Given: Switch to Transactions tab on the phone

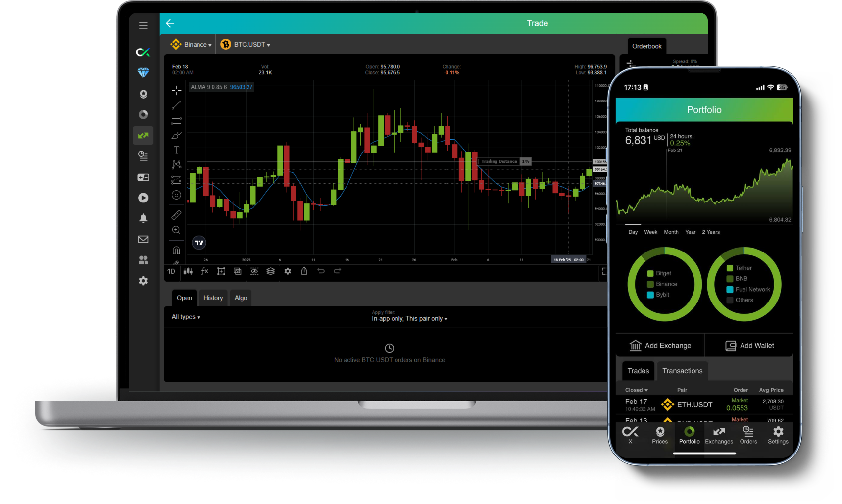Looking at the screenshot, I should coord(682,371).
